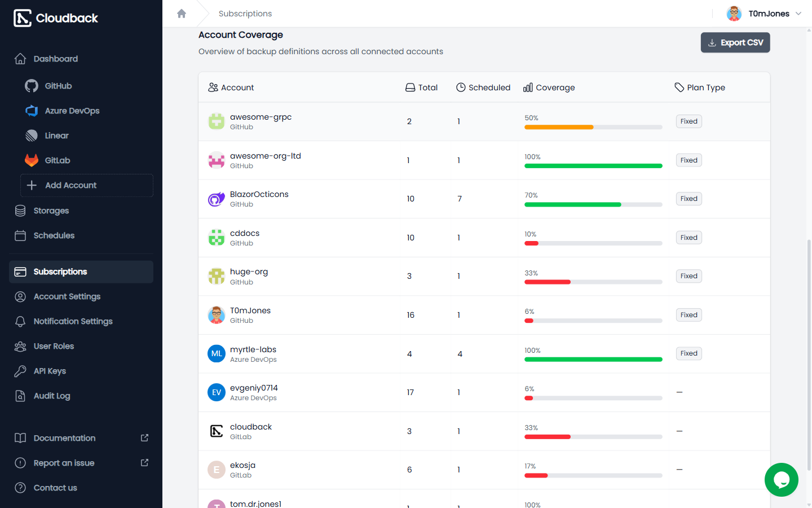Click the Fixed plan badge for myrtle-labs
The image size is (812, 508).
(x=689, y=353)
